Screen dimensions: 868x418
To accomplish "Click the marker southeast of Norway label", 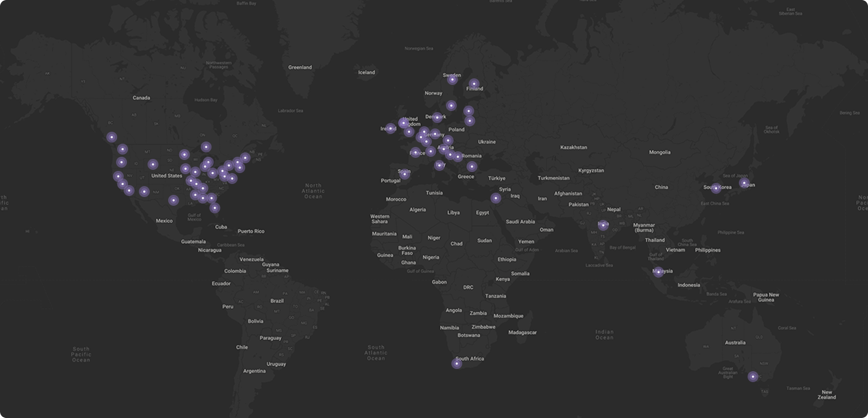I will pyautogui.click(x=451, y=106).
